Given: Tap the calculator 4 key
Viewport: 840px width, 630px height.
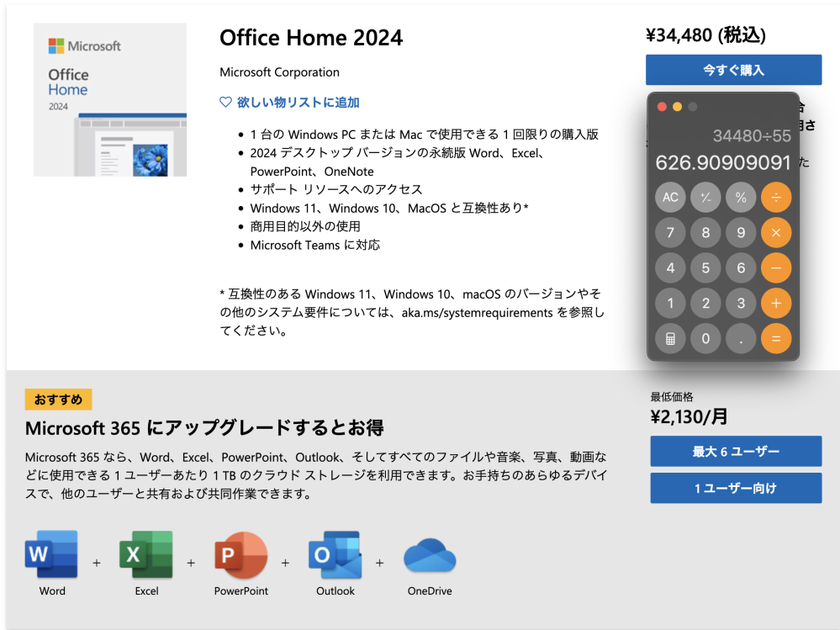Looking at the screenshot, I should 670,267.
